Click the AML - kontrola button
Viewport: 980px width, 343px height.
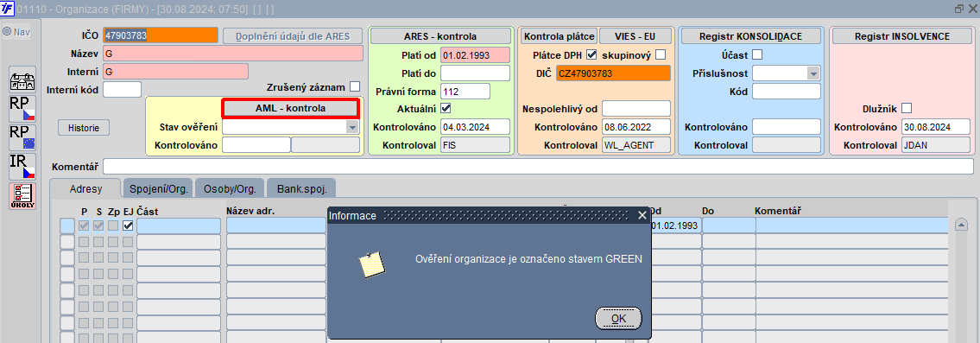291,108
